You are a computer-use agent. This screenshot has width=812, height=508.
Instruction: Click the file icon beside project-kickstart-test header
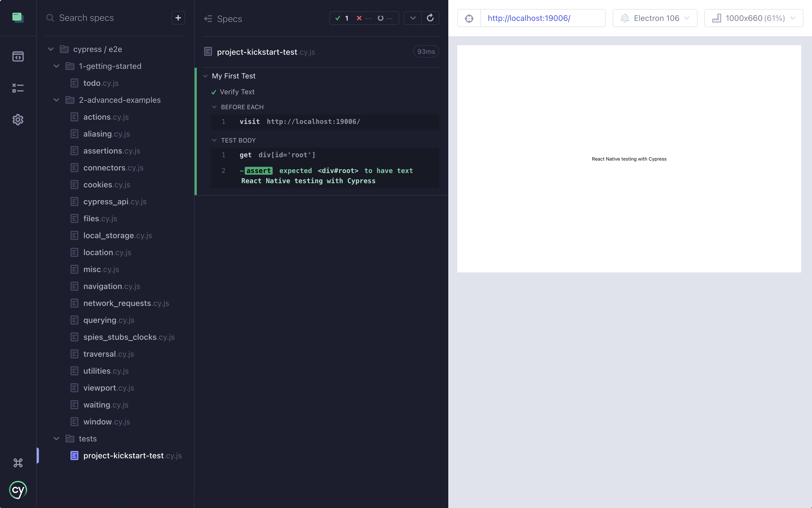(x=208, y=51)
